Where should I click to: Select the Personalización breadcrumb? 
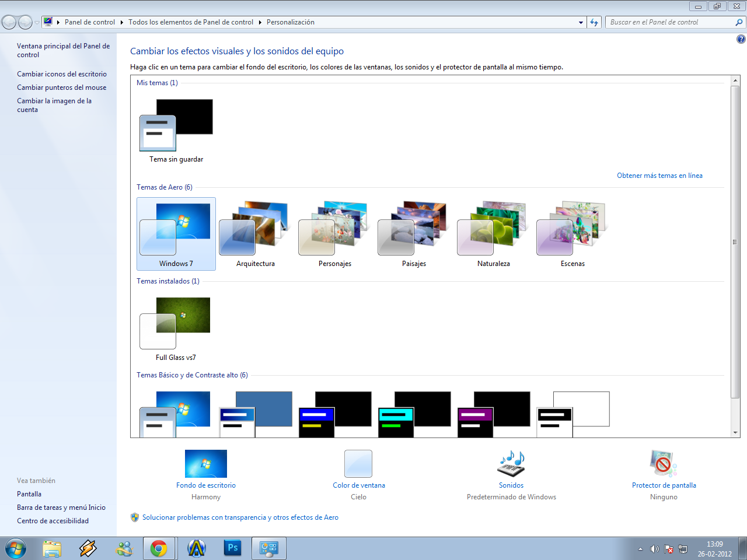click(291, 22)
